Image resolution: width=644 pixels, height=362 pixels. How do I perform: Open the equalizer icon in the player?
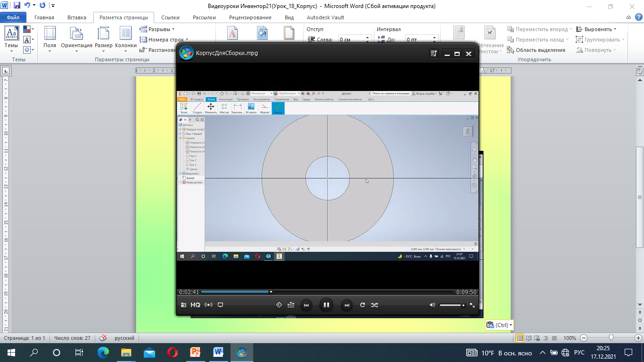(x=291, y=305)
